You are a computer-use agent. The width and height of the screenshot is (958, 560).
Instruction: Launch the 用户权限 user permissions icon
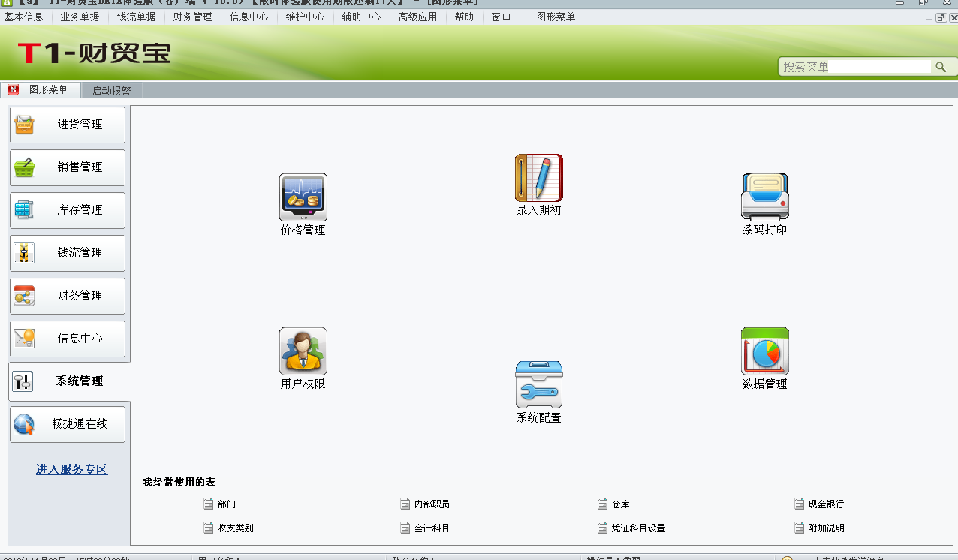tap(303, 351)
